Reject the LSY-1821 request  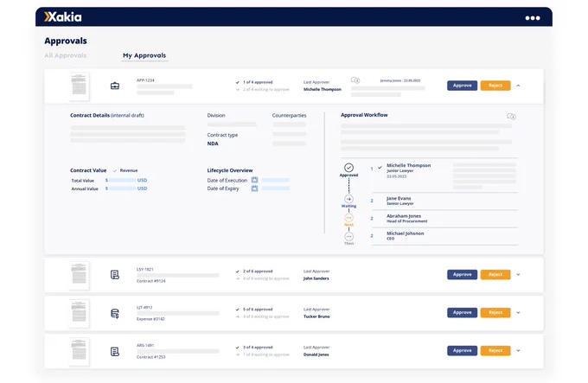pyautogui.click(x=495, y=275)
